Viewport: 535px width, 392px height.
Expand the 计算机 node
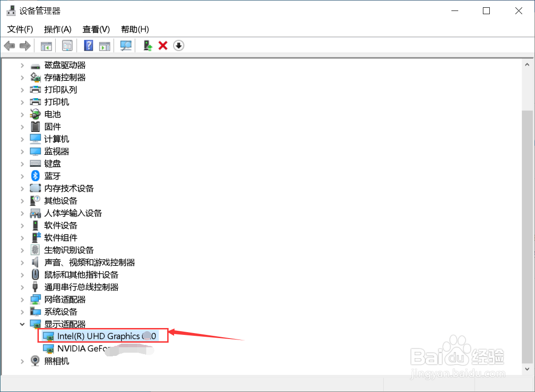(22, 139)
